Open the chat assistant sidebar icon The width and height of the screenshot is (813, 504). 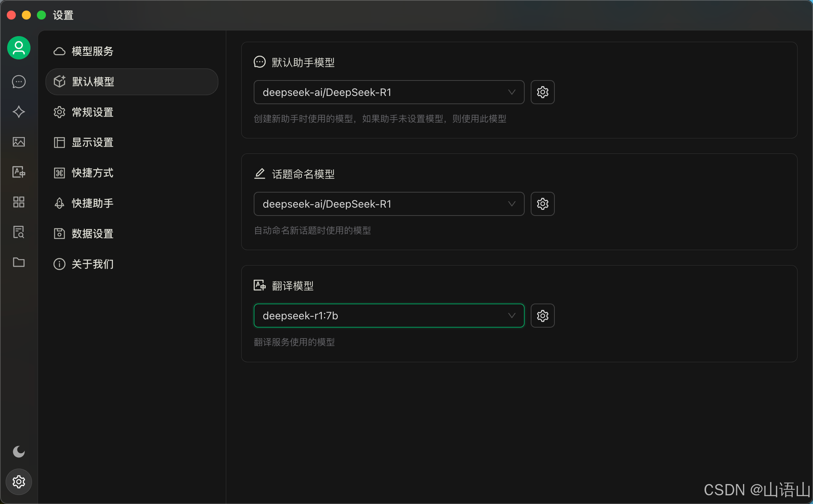tap(19, 82)
